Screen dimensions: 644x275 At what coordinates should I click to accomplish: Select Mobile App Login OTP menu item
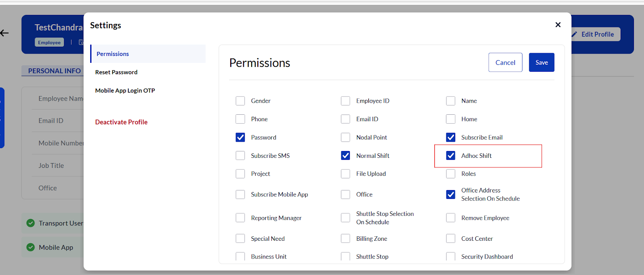point(125,91)
